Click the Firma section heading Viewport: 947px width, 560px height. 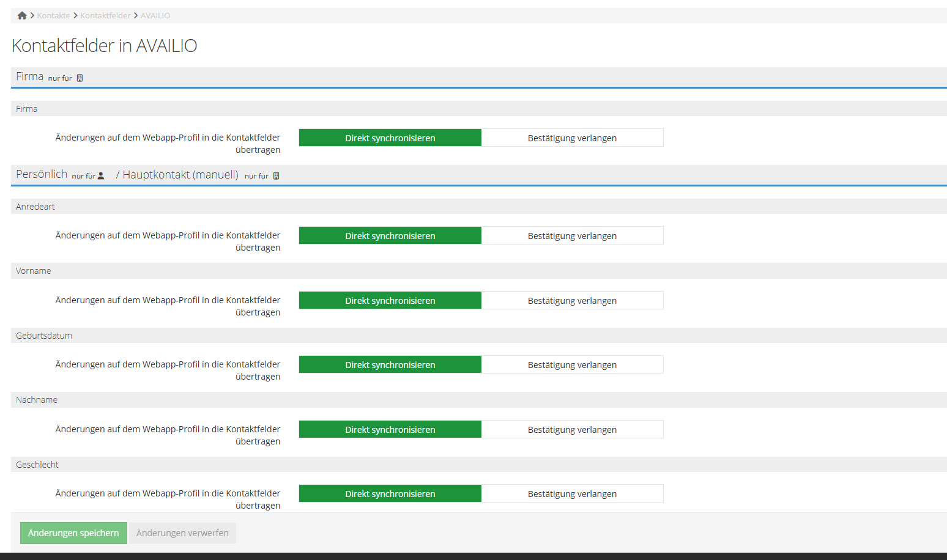pos(29,76)
